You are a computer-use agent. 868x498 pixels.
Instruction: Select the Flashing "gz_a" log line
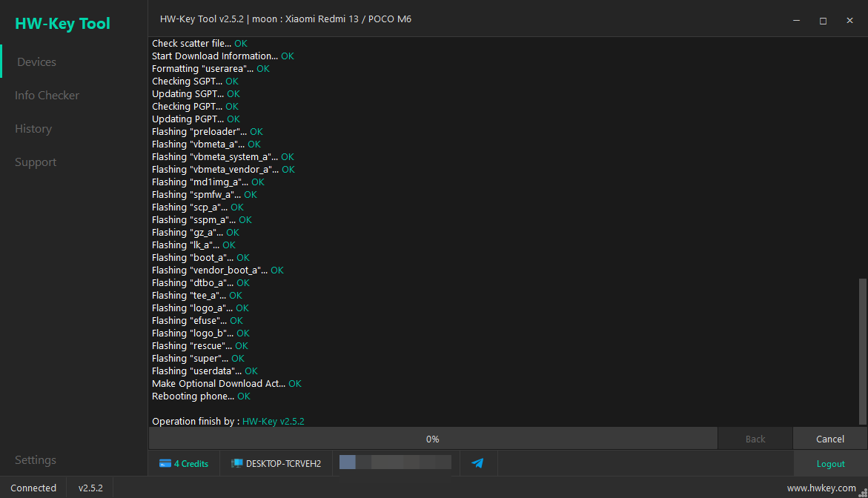click(196, 233)
